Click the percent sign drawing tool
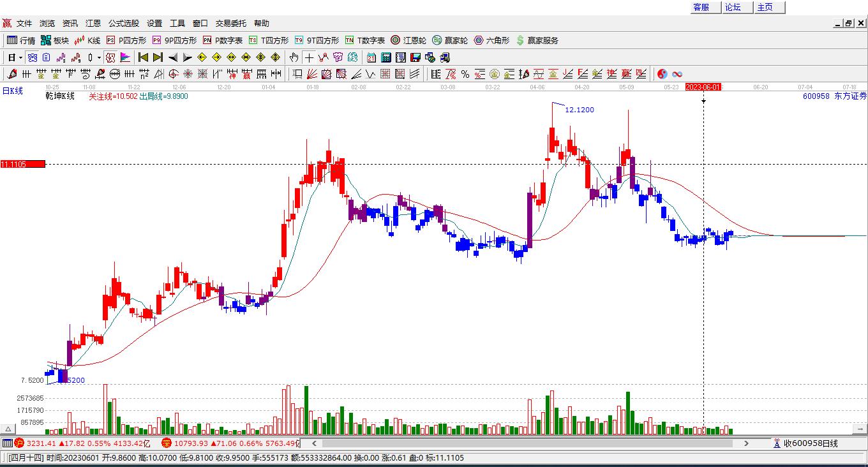This screenshot has width=868, height=467. (x=465, y=74)
